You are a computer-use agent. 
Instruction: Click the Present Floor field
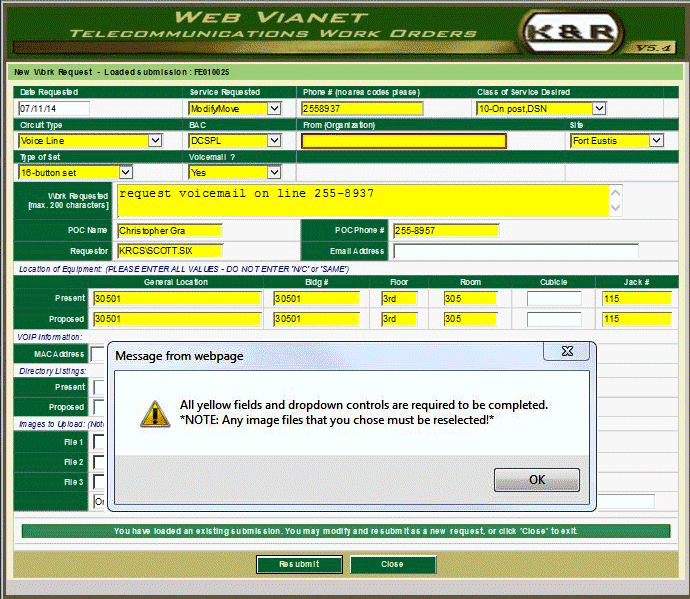(x=399, y=298)
